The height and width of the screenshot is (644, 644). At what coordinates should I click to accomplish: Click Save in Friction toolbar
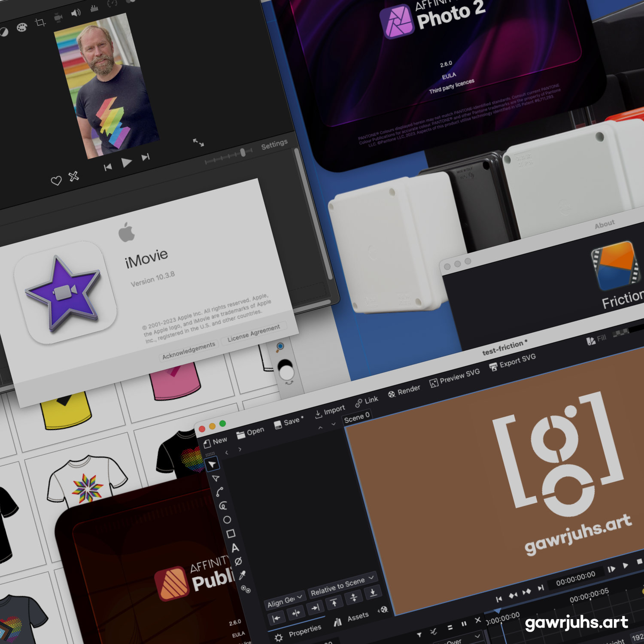point(289,422)
